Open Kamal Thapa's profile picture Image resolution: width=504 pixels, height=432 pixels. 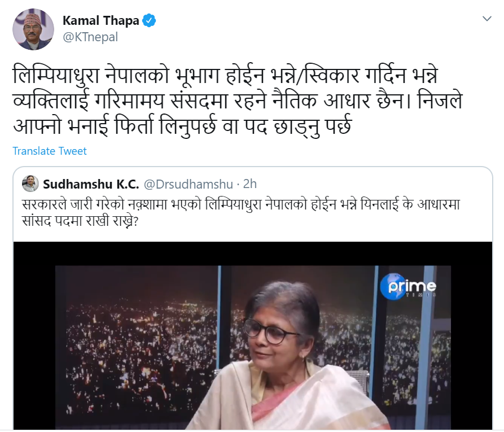pyautogui.click(x=33, y=29)
